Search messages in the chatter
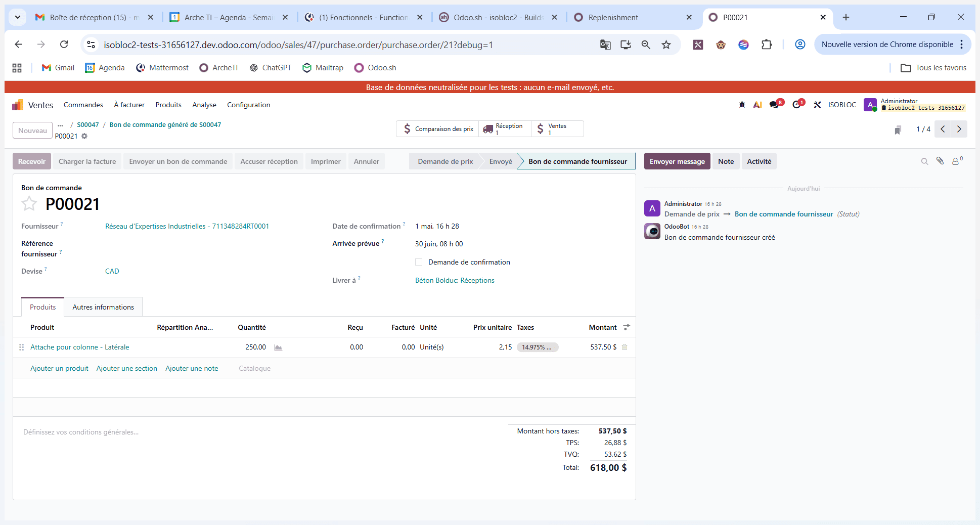Screen dimensions: 980x525 coord(924,161)
